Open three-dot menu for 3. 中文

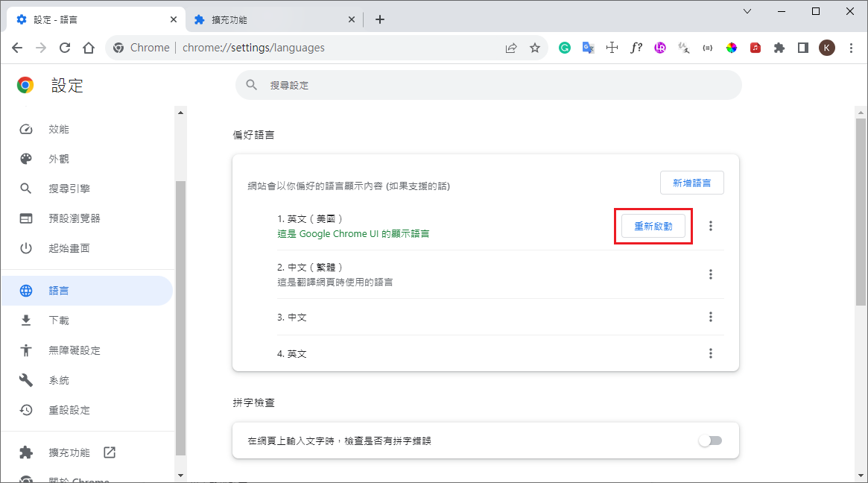coord(710,317)
